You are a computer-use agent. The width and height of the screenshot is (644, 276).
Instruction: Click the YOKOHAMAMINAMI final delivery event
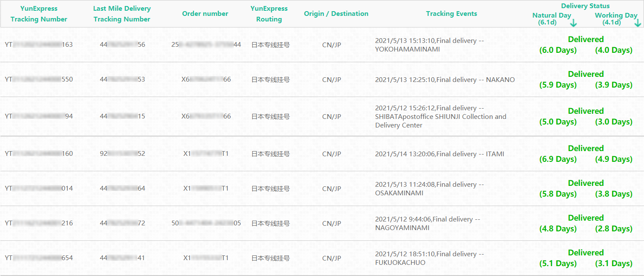pos(429,45)
